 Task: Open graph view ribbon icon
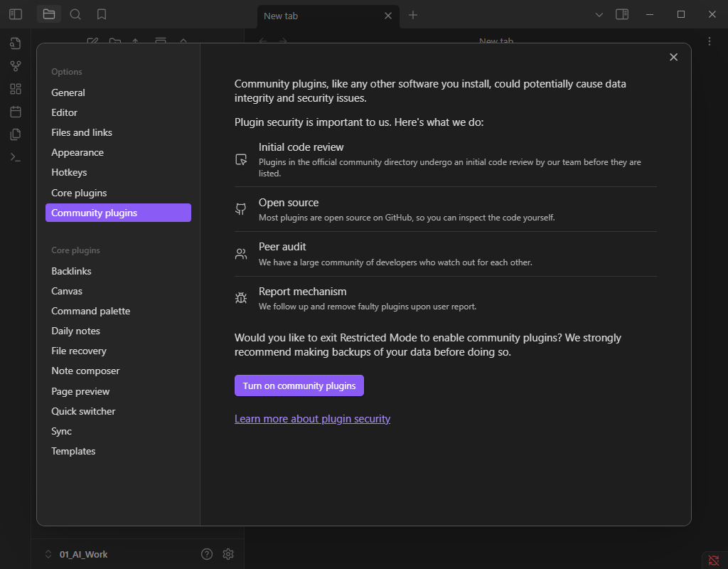coord(16,66)
